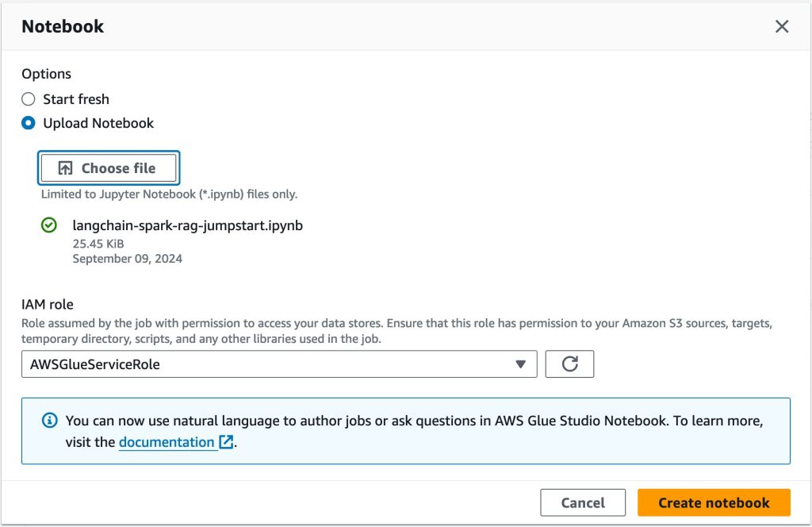Screen dimensions: 812x527
Task: Click the info icon in the blue banner
Action: (x=50, y=421)
